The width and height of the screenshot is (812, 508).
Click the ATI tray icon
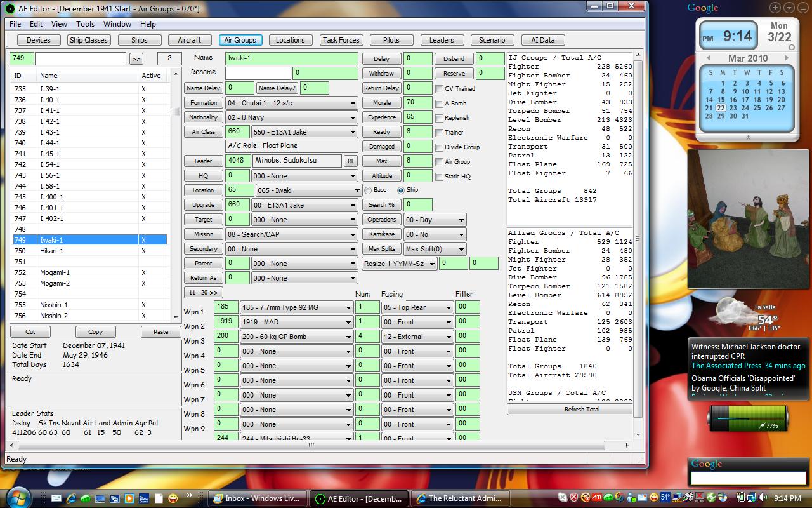tap(596, 497)
